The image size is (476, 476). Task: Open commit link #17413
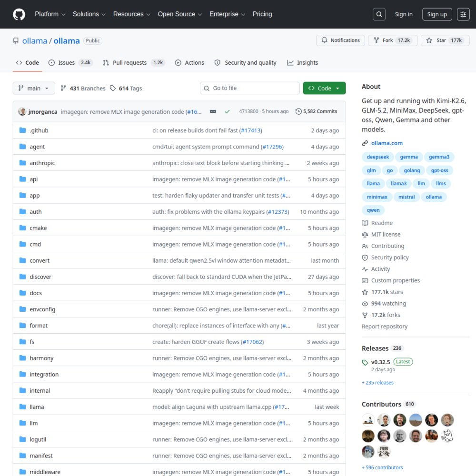[250, 130]
